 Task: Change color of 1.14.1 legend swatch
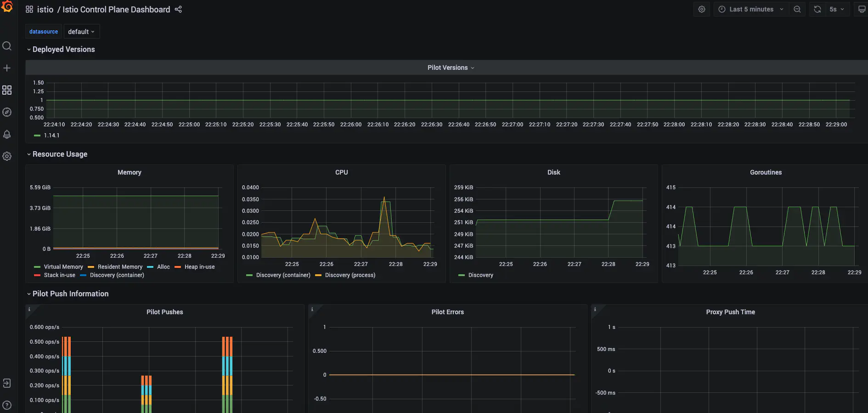pyautogui.click(x=37, y=136)
